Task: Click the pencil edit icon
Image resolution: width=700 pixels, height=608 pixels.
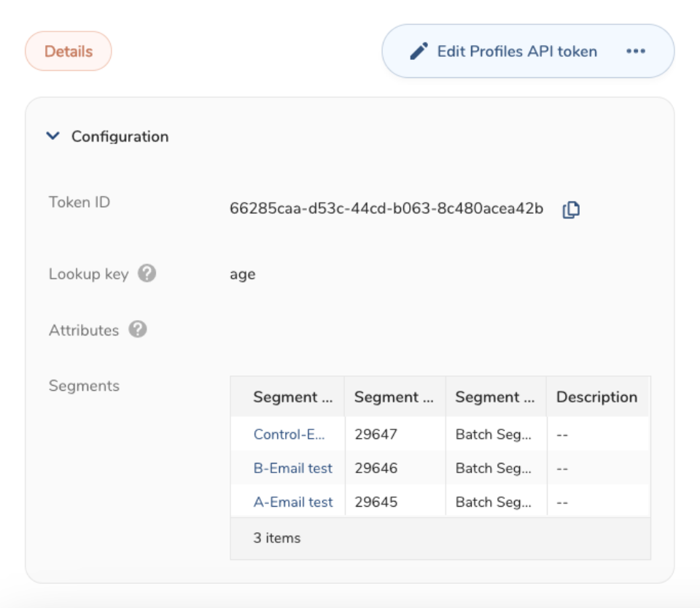Action: click(x=419, y=51)
